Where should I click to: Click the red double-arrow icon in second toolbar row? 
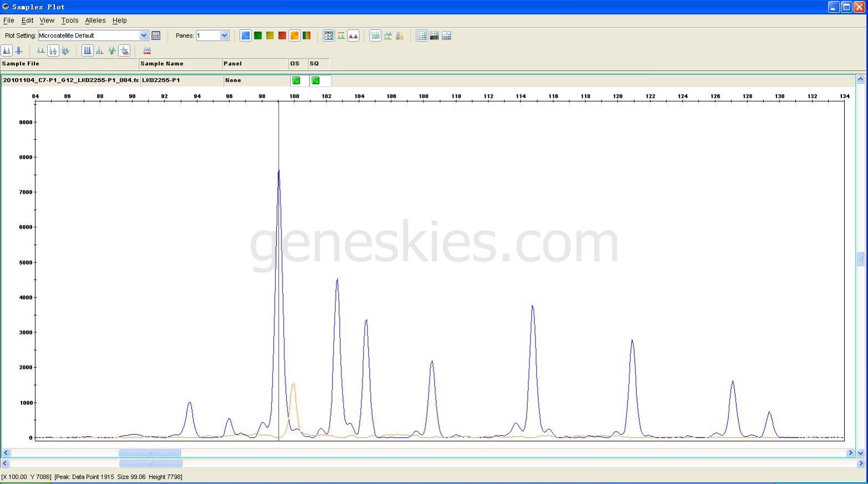147,50
